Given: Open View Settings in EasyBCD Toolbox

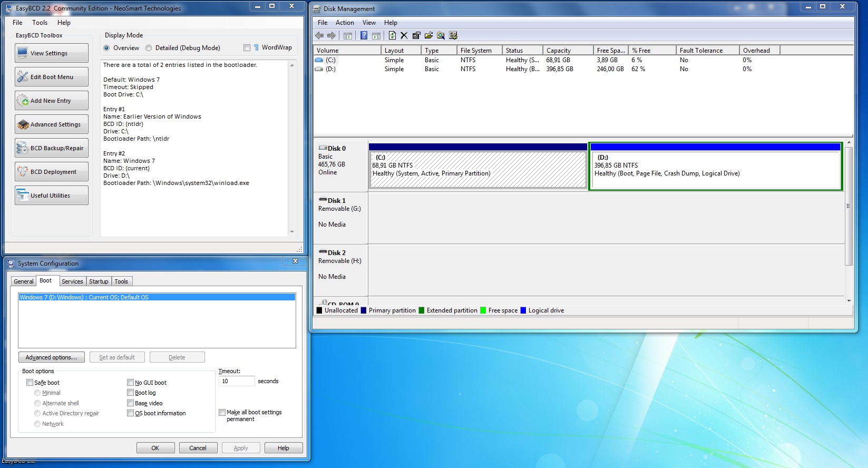Looking at the screenshot, I should click(x=52, y=53).
